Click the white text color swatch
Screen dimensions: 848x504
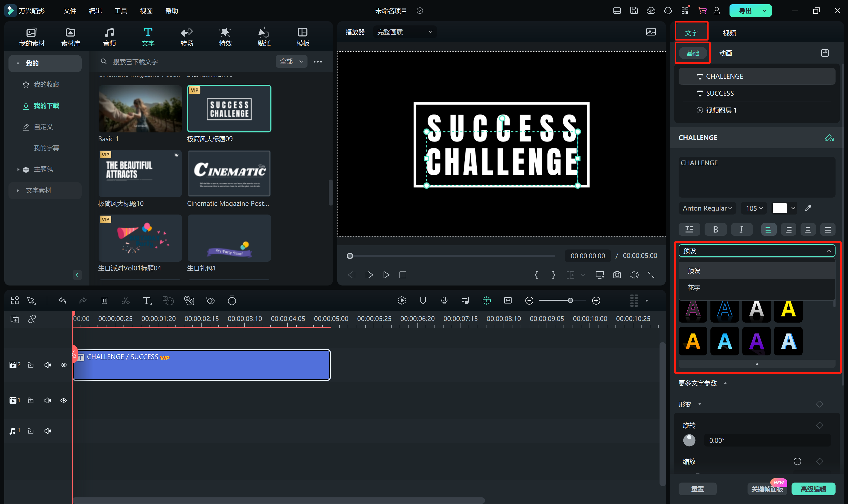point(779,208)
